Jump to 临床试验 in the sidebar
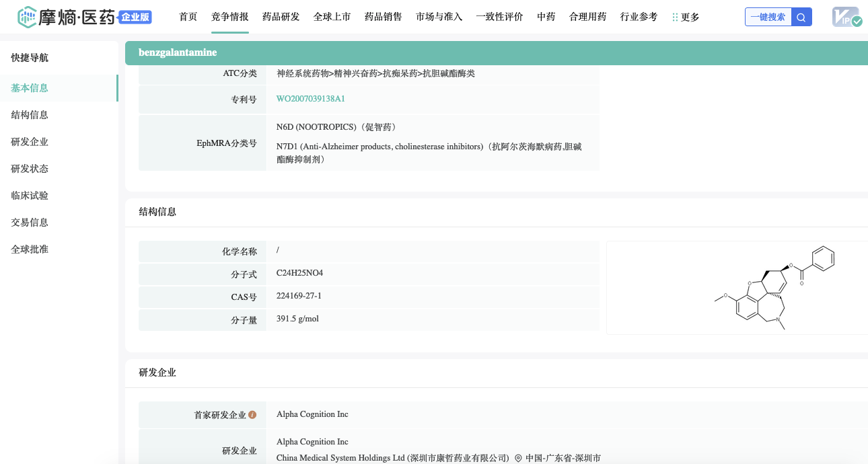The image size is (868, 464). tap(30, 196)
